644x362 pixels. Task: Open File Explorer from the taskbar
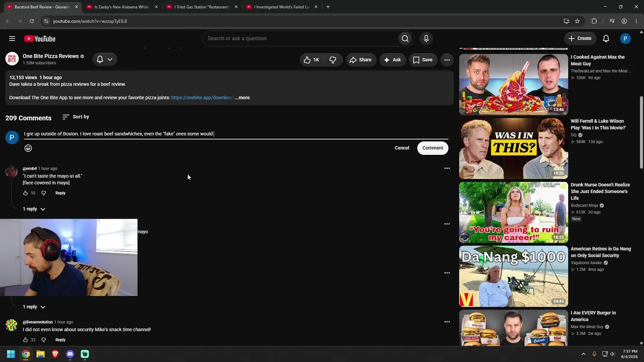(x=40, y=354)
